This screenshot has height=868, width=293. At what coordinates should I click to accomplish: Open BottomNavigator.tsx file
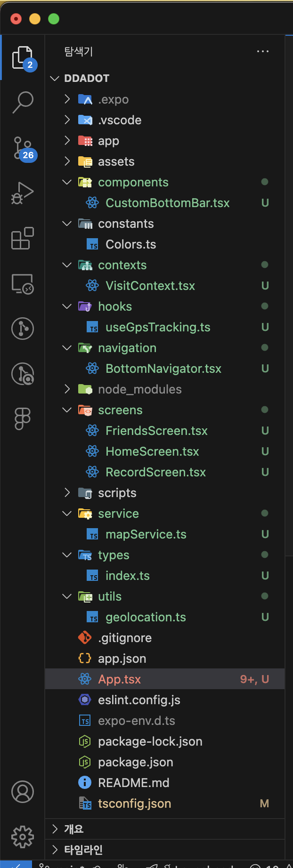164,369
